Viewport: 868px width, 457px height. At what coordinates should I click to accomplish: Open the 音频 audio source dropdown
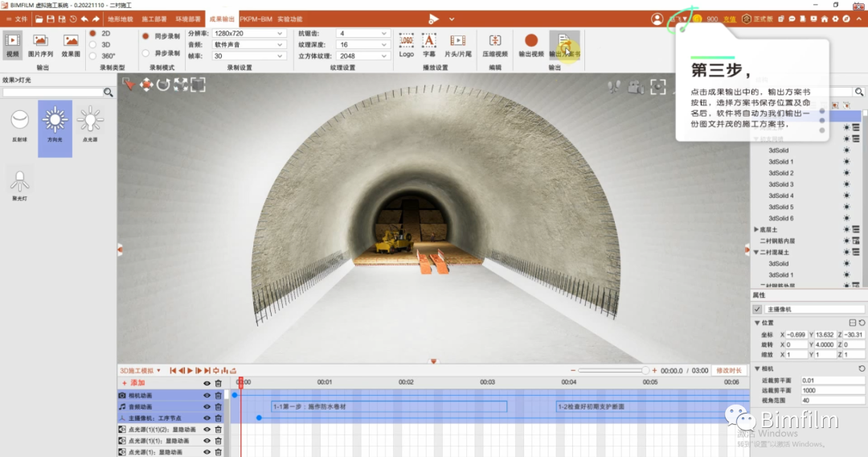pyautogui.click(x=248, y=44)
